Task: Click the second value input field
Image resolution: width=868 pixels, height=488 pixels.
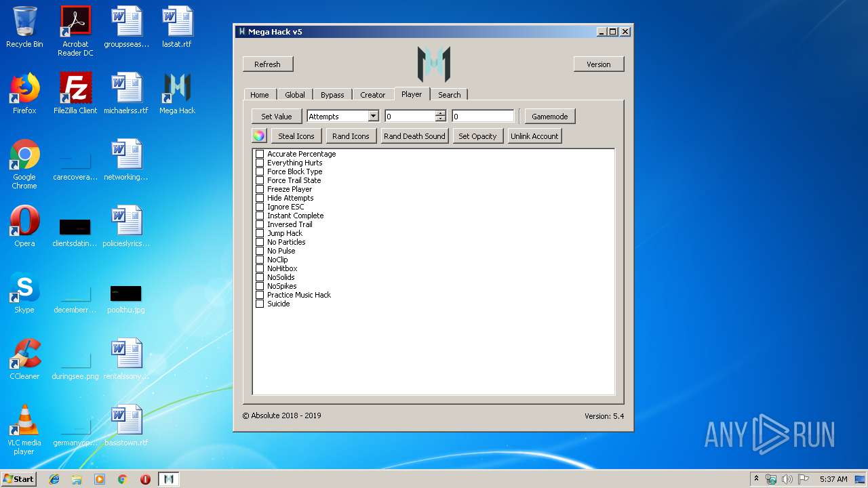Action: pyautogui.click(x=483, y=116)
